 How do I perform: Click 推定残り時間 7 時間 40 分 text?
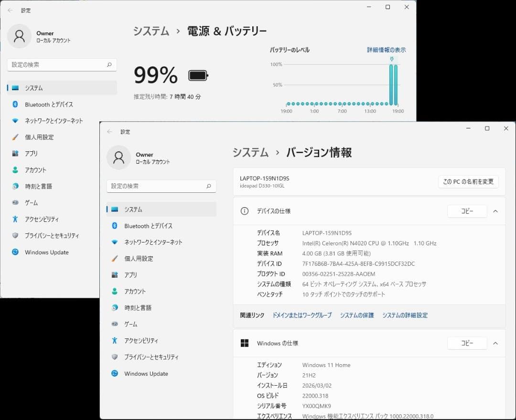167,96
